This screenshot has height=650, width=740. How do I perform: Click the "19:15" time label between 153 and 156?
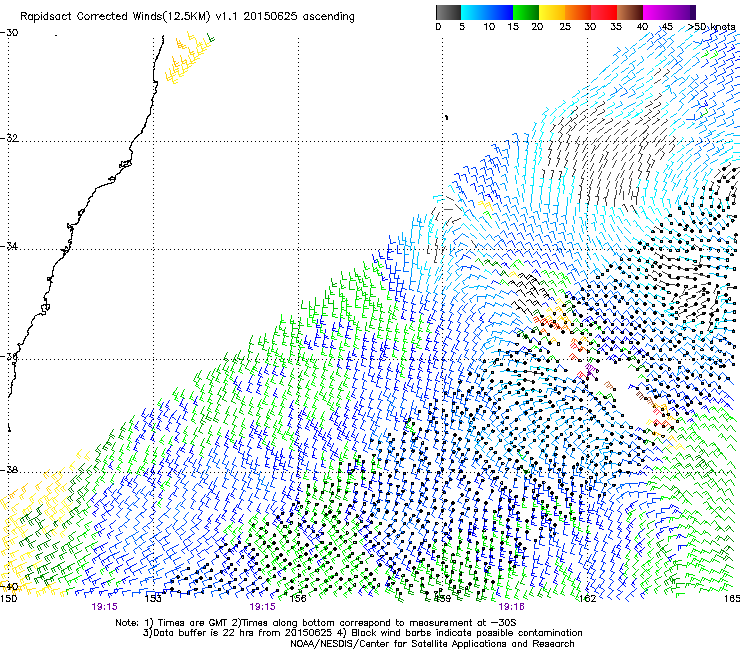pos(262,607)
